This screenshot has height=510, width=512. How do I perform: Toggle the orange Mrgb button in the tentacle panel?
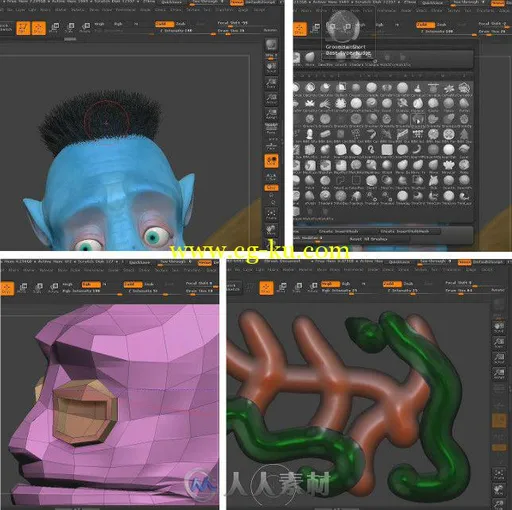[x=330, y=284]
